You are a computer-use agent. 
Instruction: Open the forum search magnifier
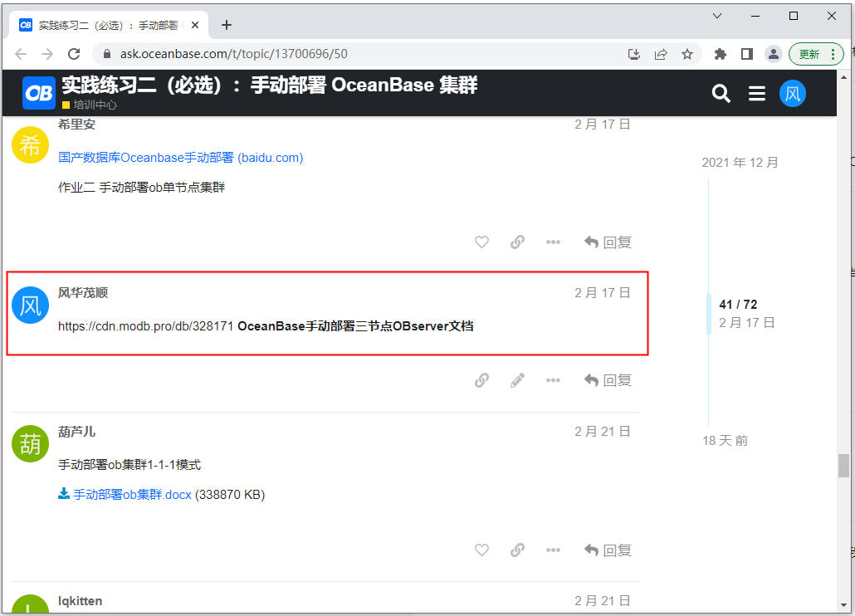(x=721, y=93)
